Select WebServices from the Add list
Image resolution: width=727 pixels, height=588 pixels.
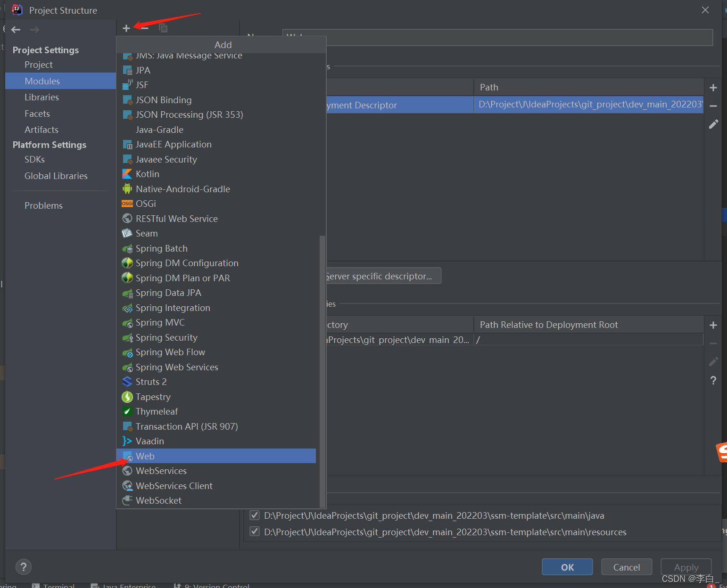pos(216,471)
